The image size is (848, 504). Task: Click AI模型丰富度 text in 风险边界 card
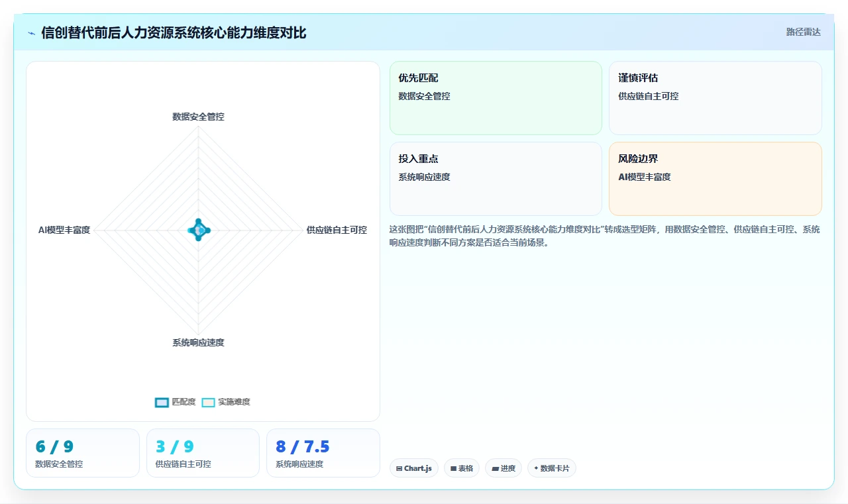[x=644, y=177]
